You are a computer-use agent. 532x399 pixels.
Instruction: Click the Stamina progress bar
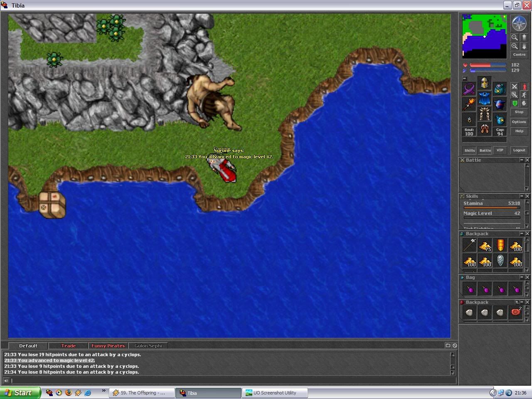point(492,207)
